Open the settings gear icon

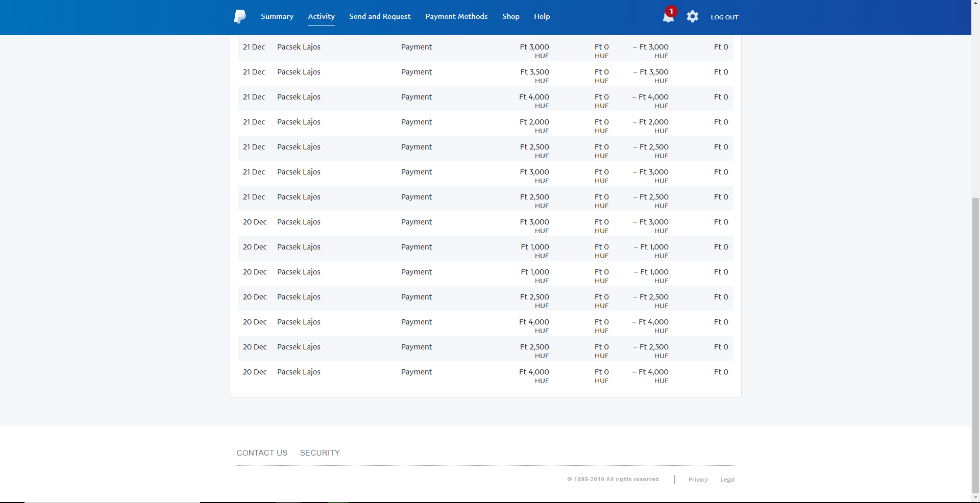[692, 17]
